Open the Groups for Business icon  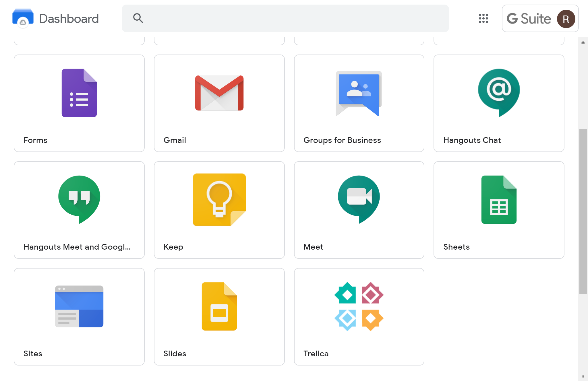coord(359,94)
